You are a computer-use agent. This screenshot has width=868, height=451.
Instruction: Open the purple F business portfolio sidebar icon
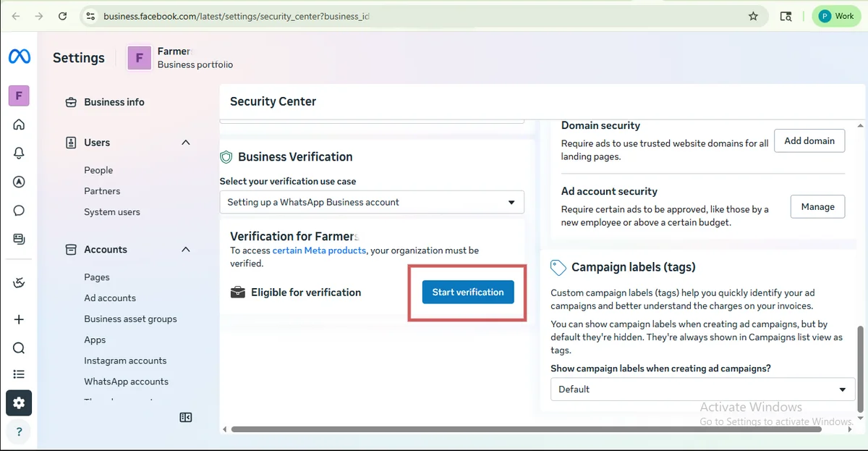click(19, 95)
